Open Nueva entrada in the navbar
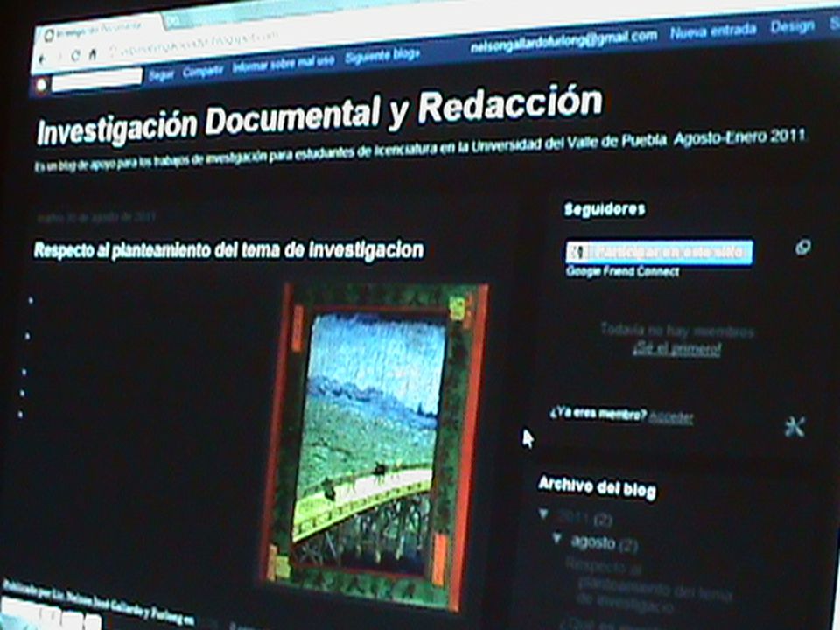Image resolution: width=840 pixels, height=630 pixels. click(713, 31)
